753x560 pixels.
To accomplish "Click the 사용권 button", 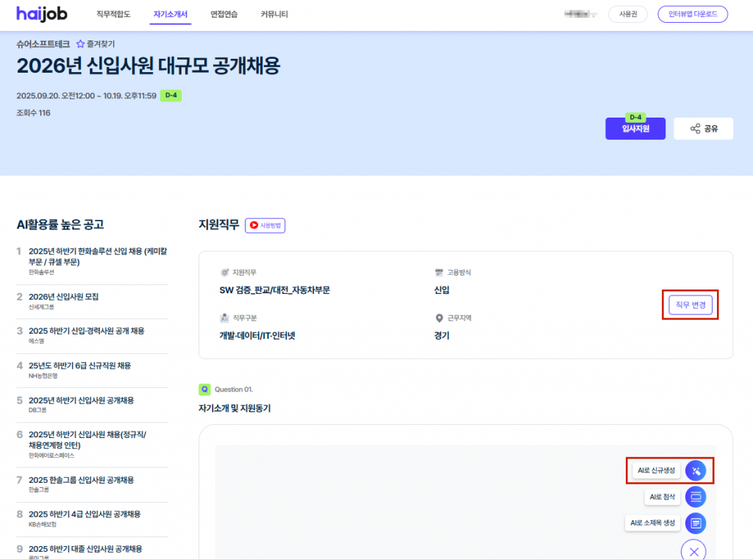I will pos(627,15).
